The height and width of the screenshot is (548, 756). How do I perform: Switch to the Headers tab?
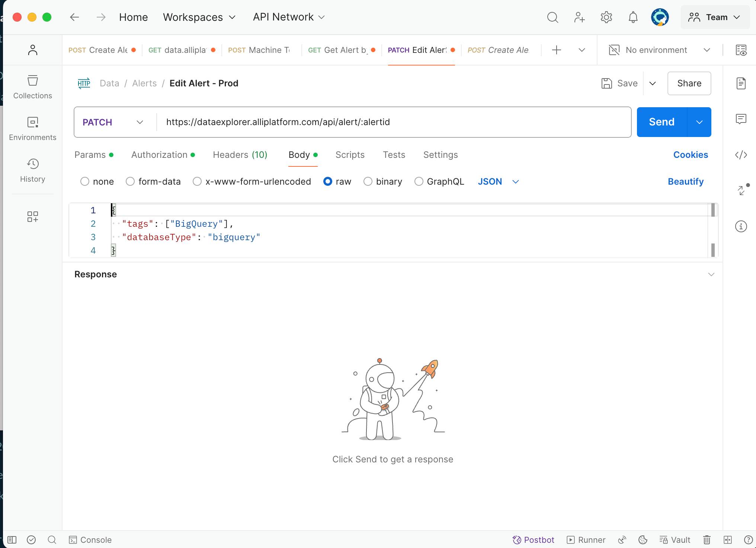pos(240,155)
